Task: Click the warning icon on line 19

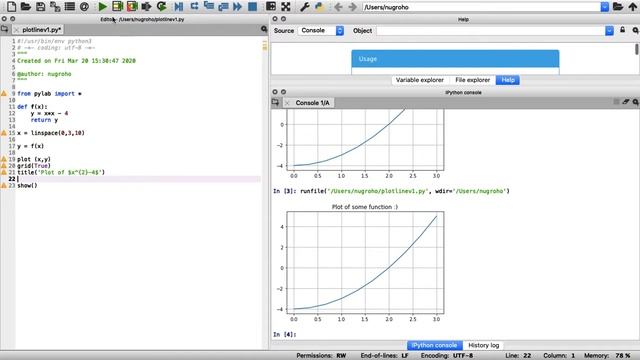Action: click(4, 159)
